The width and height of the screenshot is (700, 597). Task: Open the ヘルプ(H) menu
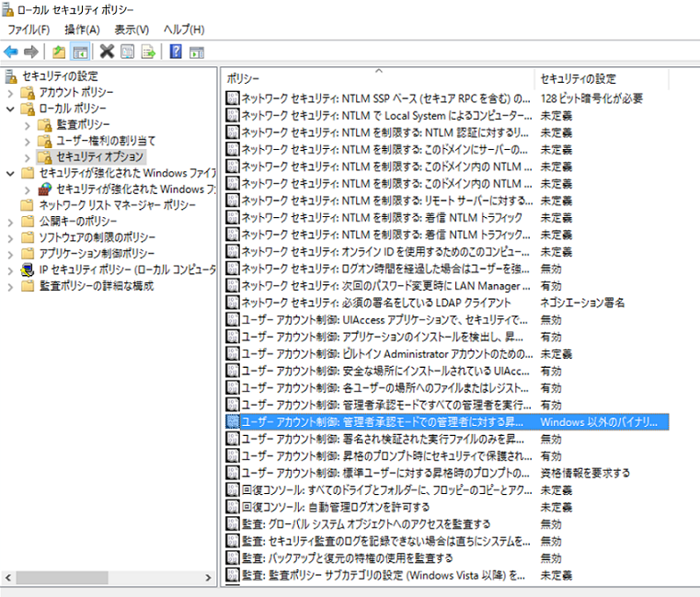click(x=184, y=29)
